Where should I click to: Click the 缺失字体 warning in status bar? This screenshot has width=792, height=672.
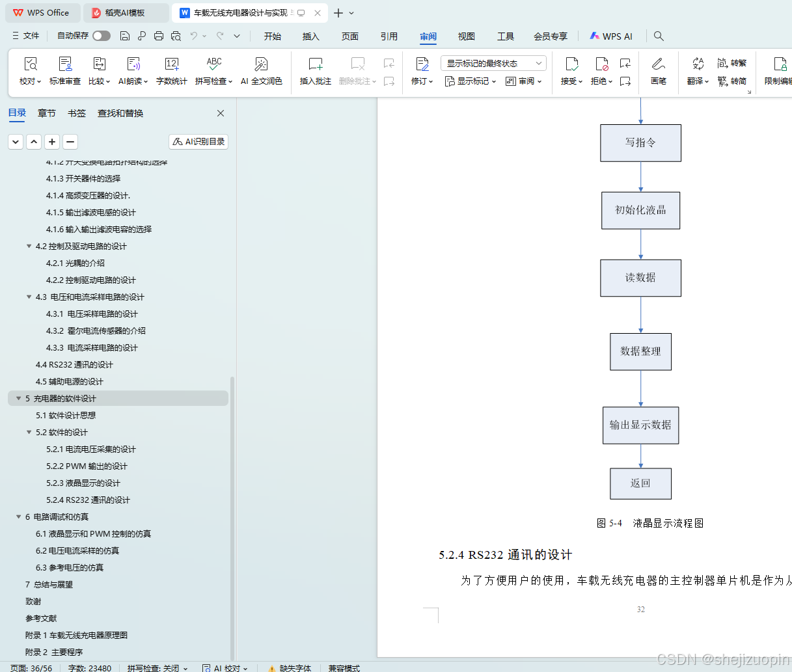click(x=292, y=668)
